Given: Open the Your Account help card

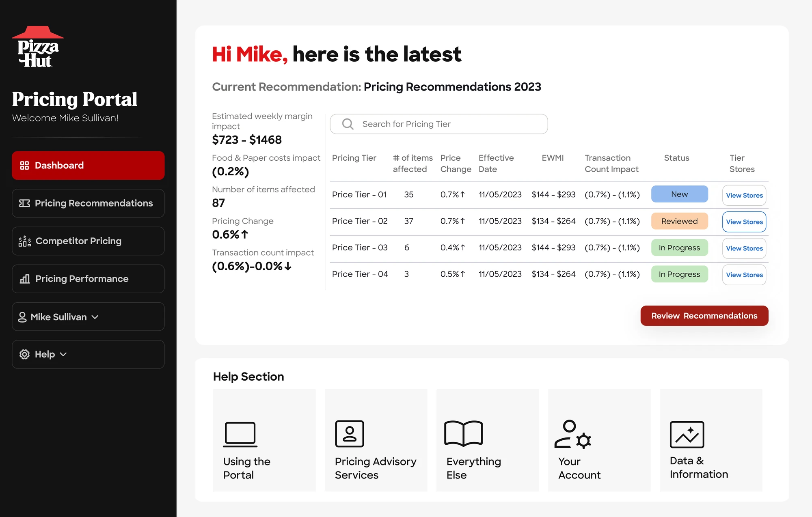Looking at the screenshot, I should 599,440.
